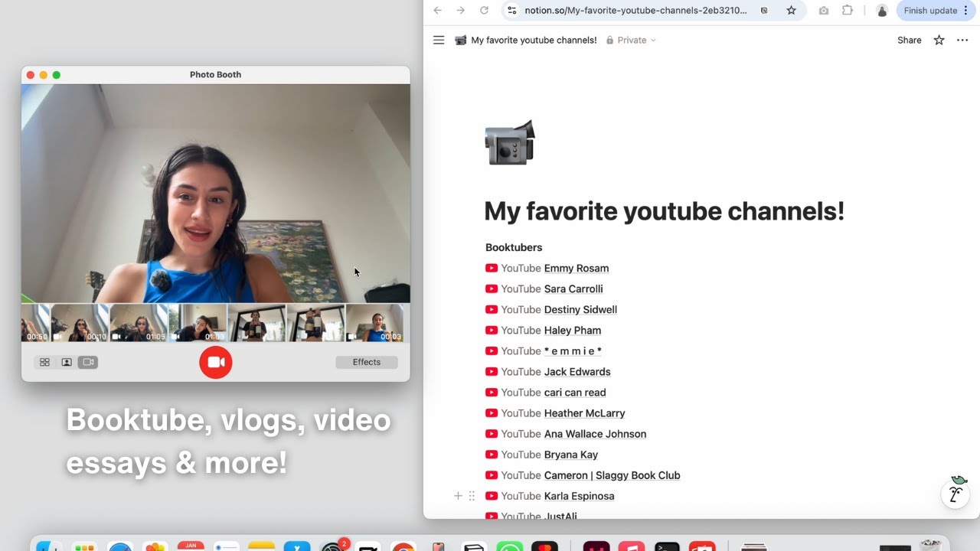Favorite the Notion page with the star

[939, 40]
